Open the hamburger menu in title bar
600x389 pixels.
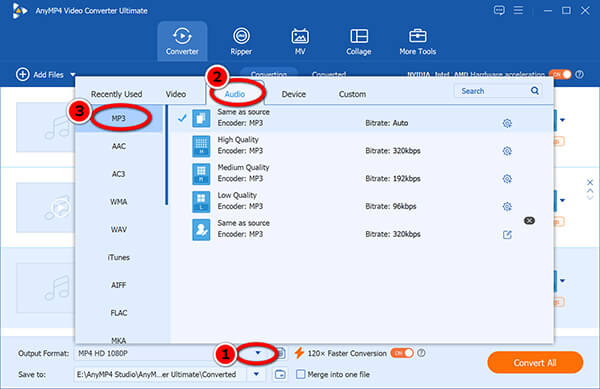pyautogui.click(x=518, y=10)
